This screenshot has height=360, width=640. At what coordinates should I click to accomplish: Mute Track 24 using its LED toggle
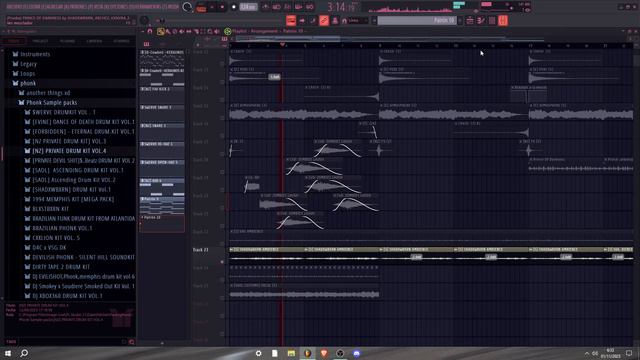coord(222,280)
